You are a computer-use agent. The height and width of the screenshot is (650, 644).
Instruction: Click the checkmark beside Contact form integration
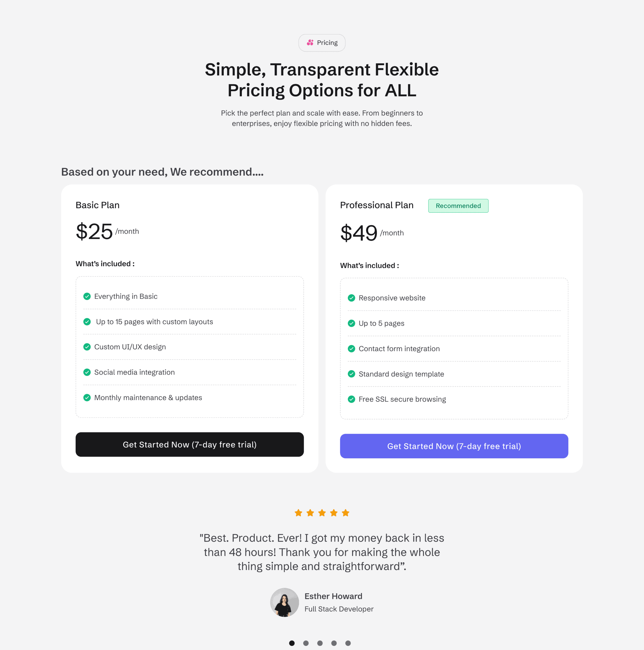(x=351, y=349)
